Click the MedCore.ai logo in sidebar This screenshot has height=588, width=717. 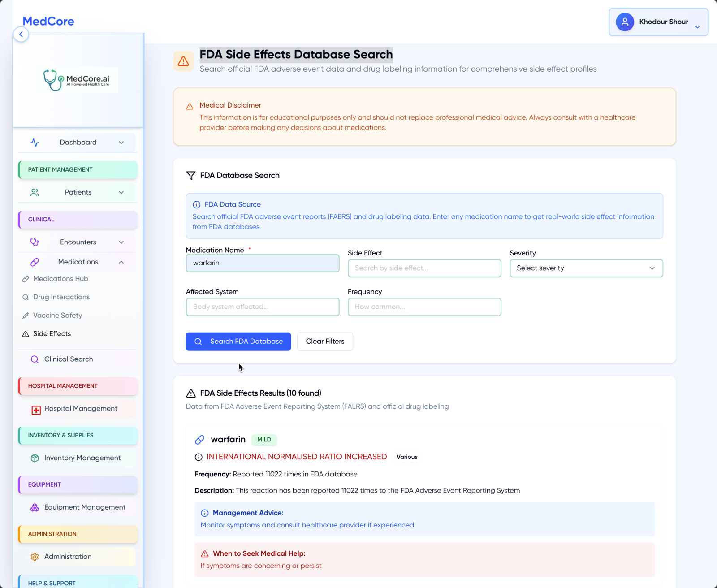79,80
